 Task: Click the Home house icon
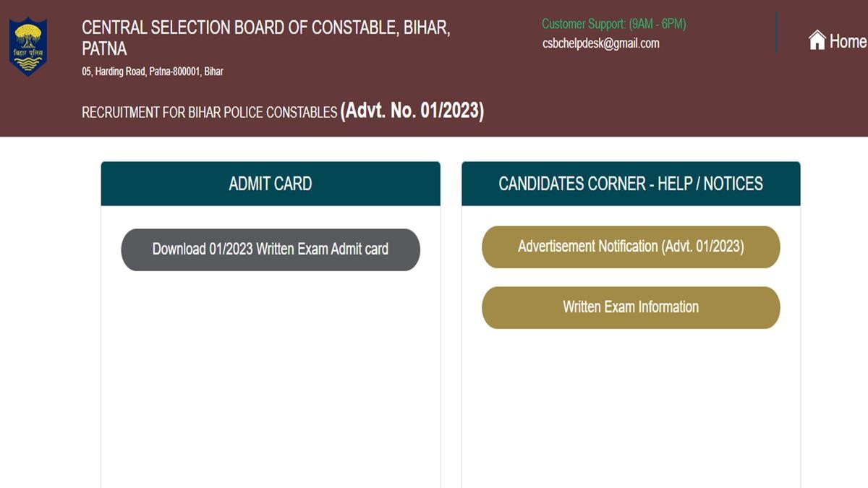click(817, 40)
